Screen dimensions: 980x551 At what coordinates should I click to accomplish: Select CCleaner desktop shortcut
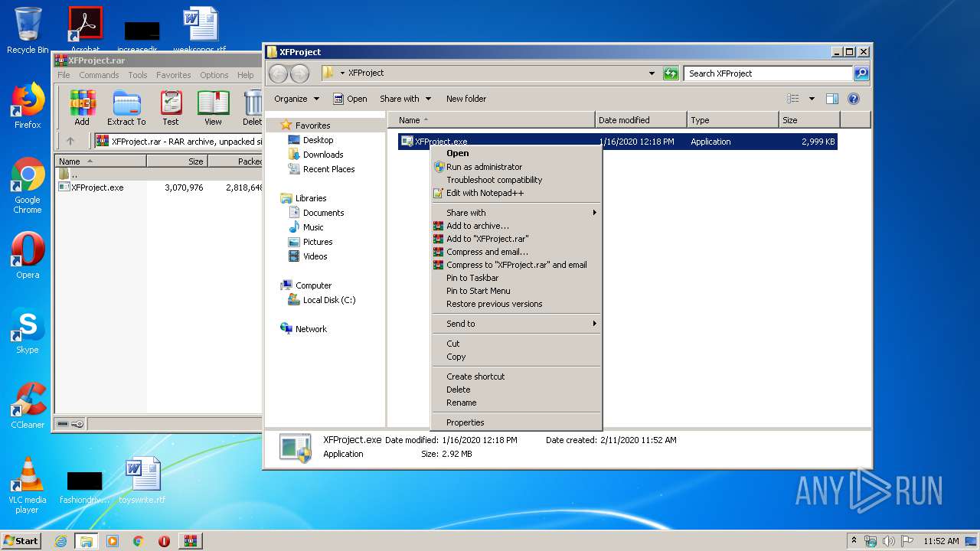coord(28,406)
